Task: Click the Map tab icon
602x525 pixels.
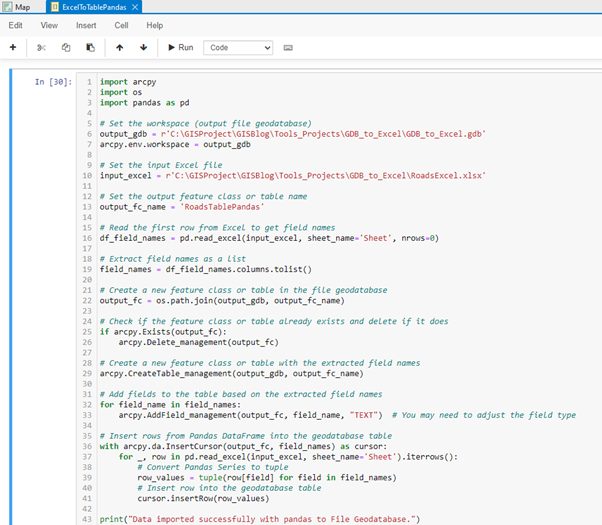Action: tap(7, 7)
